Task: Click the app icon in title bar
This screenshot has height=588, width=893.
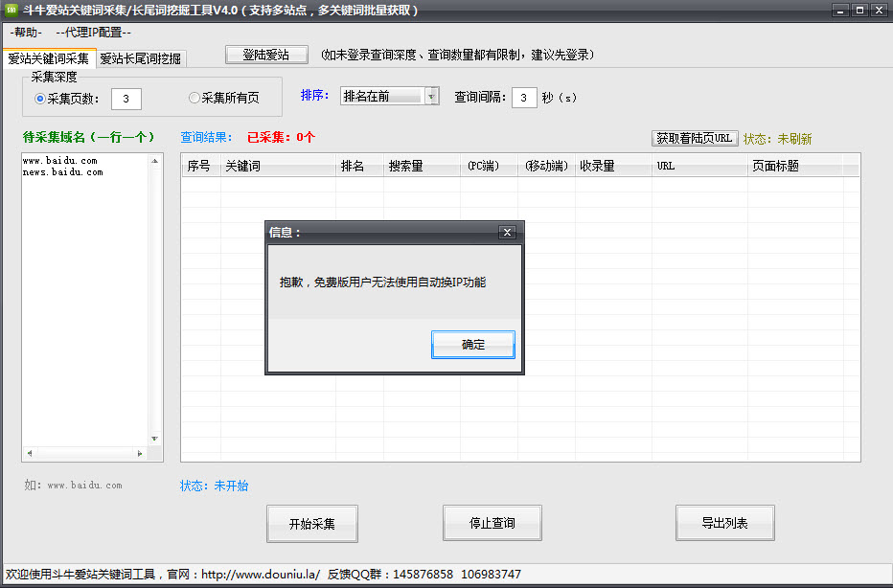Action: [x=12, y=11]
